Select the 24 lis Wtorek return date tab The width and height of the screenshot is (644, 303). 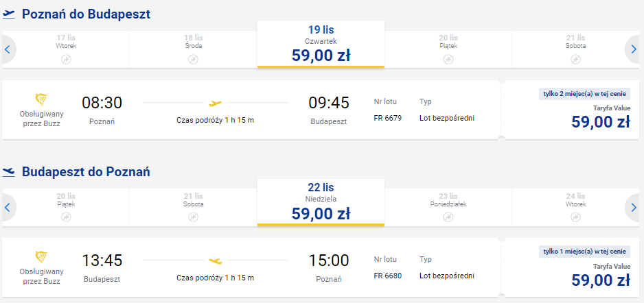[x=575, y=207]
